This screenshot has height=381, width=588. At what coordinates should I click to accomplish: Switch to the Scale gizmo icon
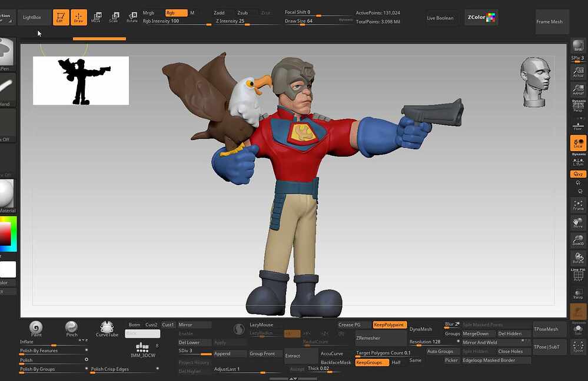pyautogui.click(x=114, y=17)
